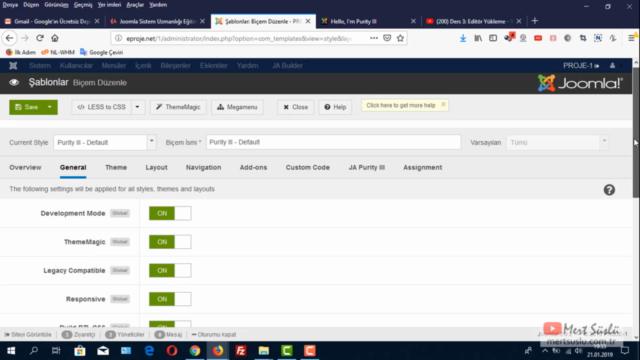Switch to the Theme tab
Screen dimensions: 640x360
coord(116,167)
